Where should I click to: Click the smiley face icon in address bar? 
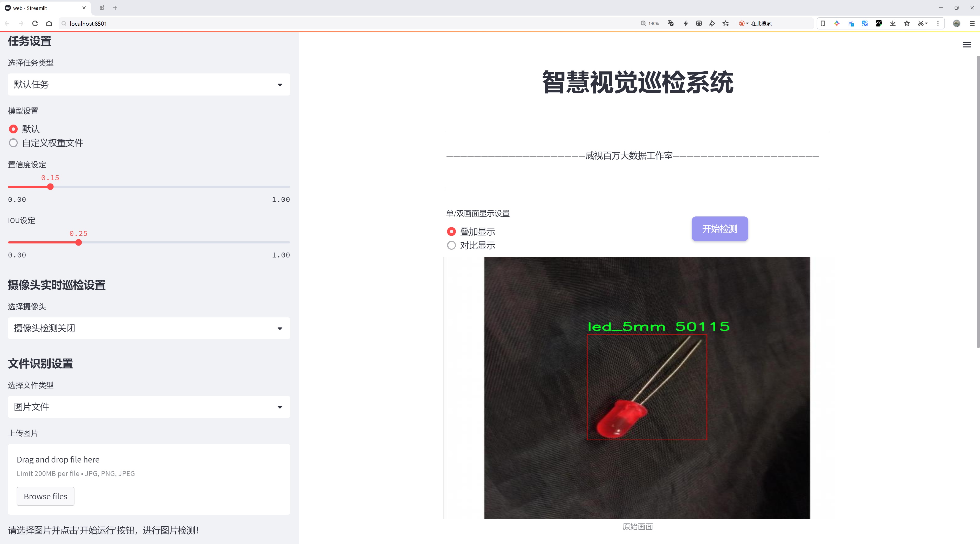[x=699, y=23]
